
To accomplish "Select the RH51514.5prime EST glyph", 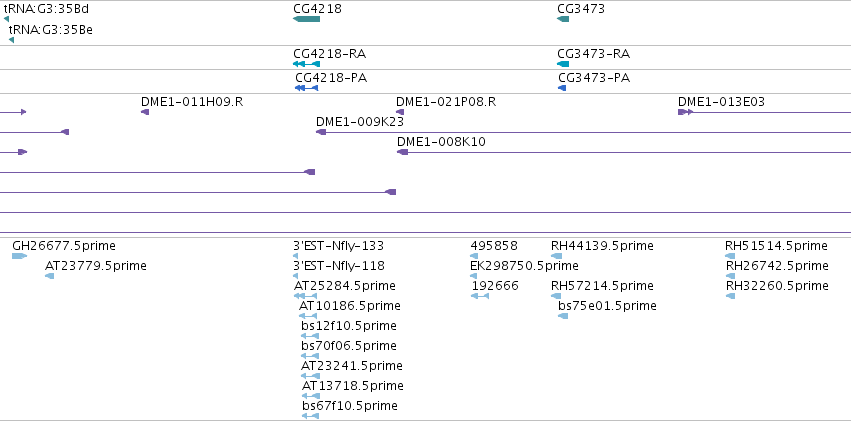I will tap(730, 256).
